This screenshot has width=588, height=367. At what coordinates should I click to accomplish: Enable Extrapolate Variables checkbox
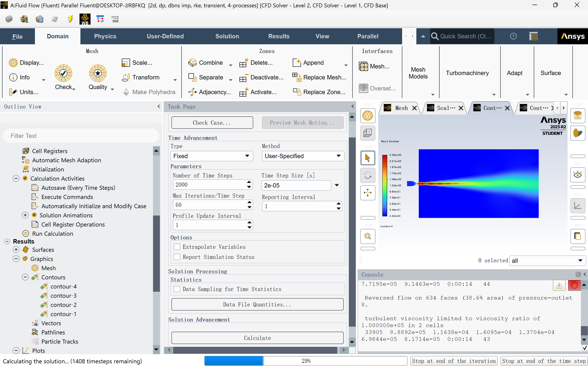click(177, 247)
